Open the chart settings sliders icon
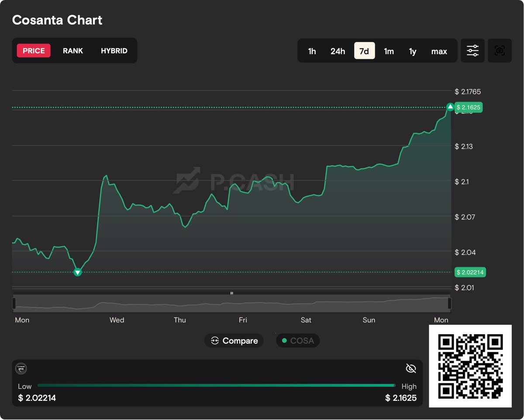The width and height of the screenshot is (524, 420). [x=472, y=51]
